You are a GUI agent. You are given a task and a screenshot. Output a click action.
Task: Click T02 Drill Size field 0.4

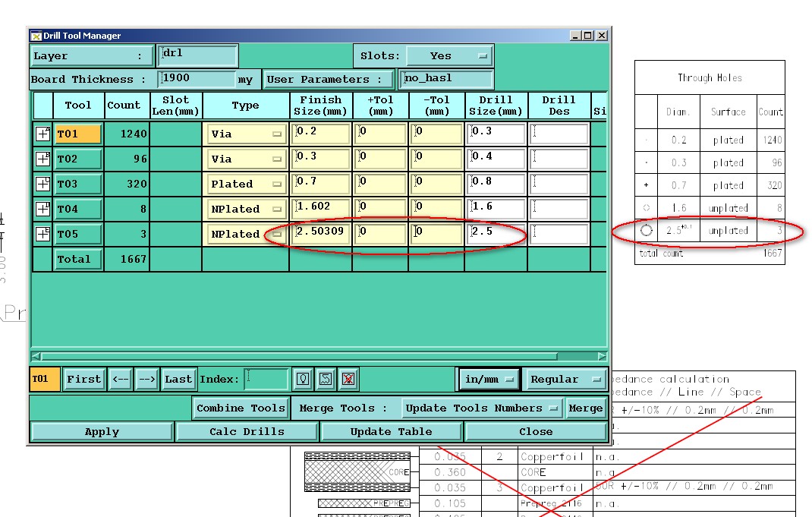(496, 159)
